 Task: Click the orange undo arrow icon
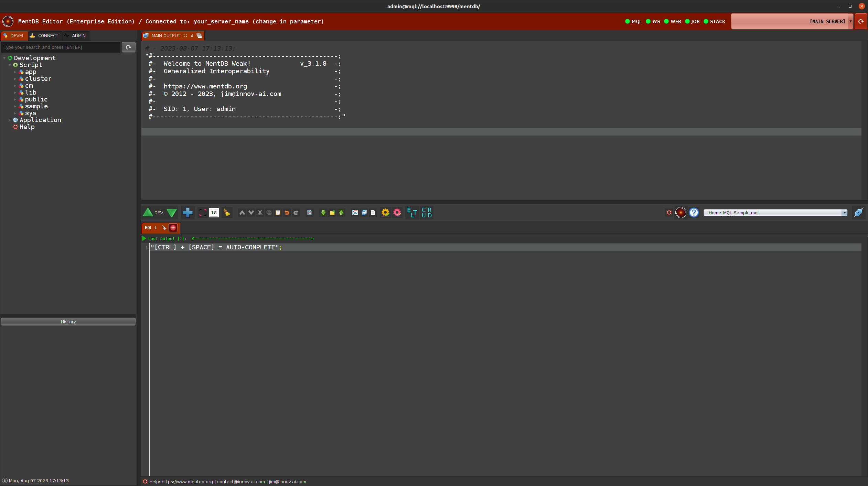point(287,213)
